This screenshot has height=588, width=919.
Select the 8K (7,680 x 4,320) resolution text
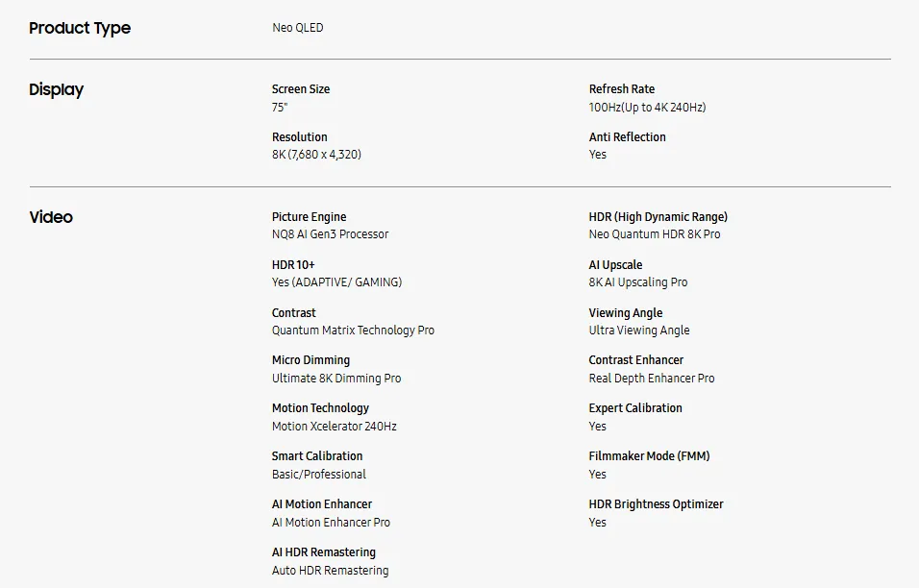[x=316, y=155]
